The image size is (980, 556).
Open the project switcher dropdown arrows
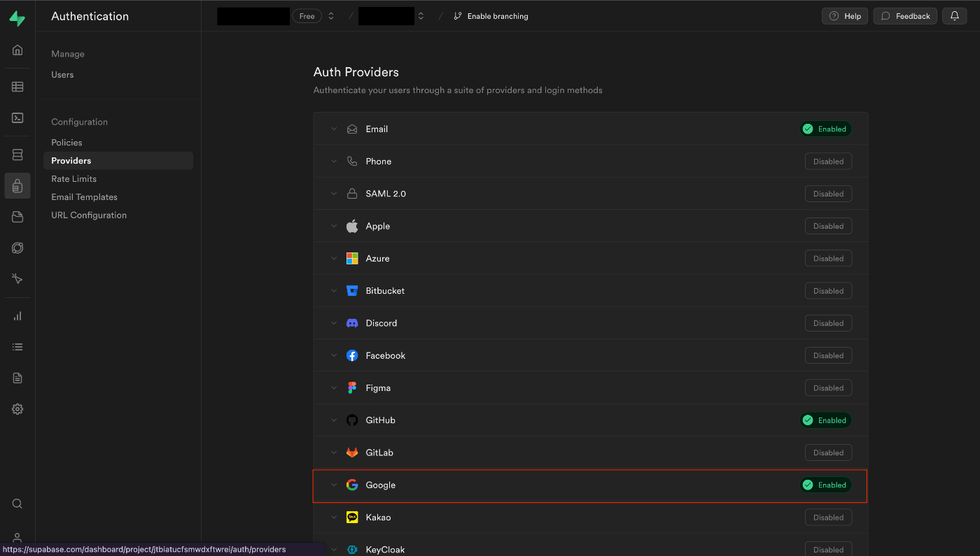(421, 16)
